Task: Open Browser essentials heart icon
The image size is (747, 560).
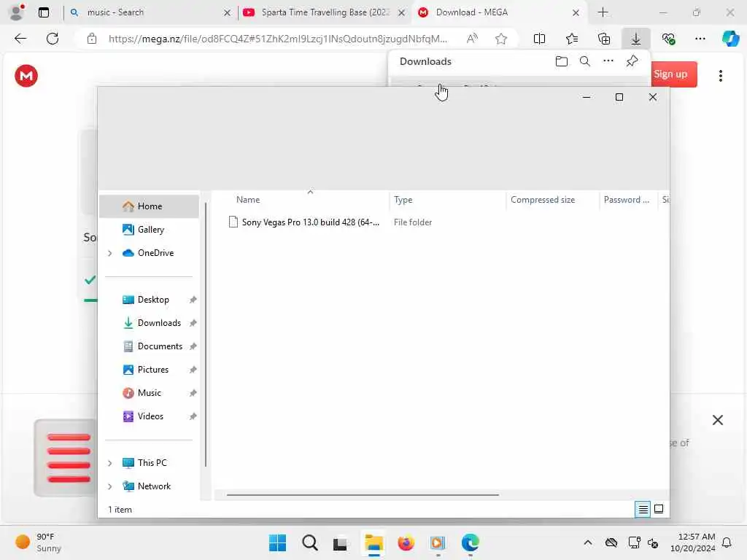Action: (668, 39)
